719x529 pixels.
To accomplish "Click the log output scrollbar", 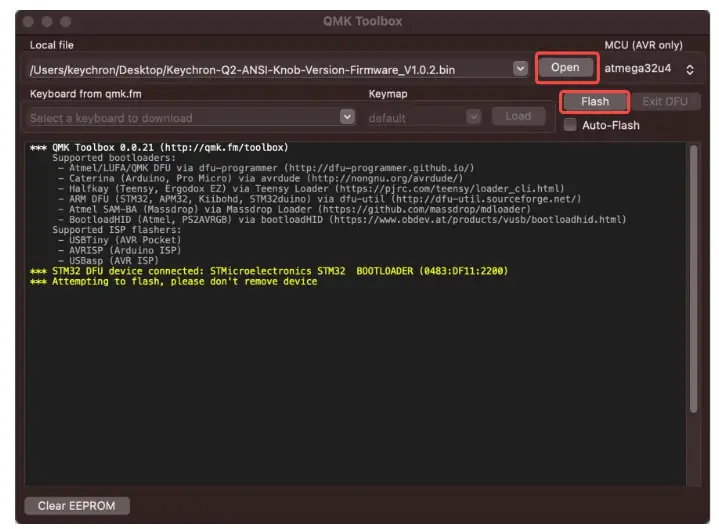I will click(x=694, y=279).
